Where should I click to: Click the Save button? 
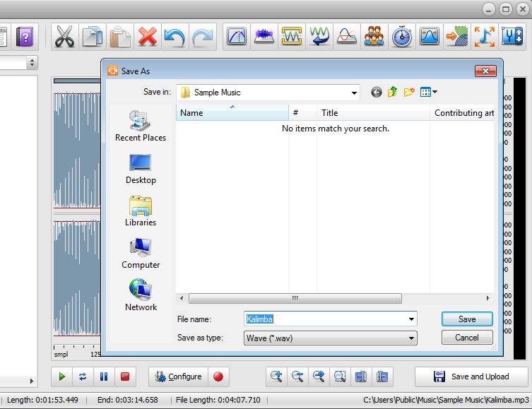pos(467,319)
